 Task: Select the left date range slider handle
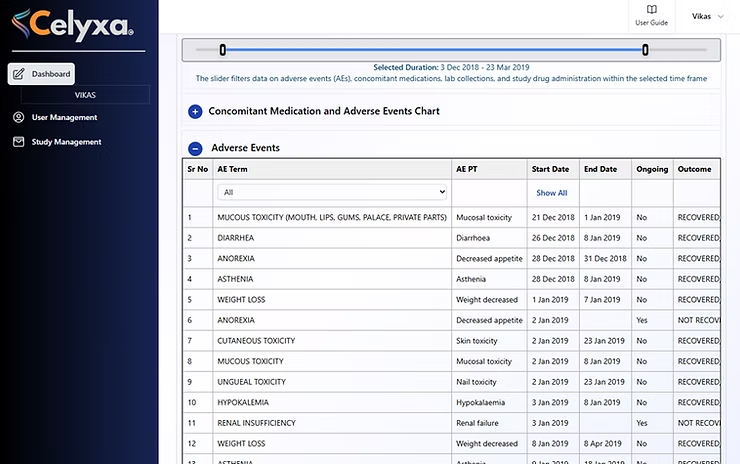(x=223, y=50)
